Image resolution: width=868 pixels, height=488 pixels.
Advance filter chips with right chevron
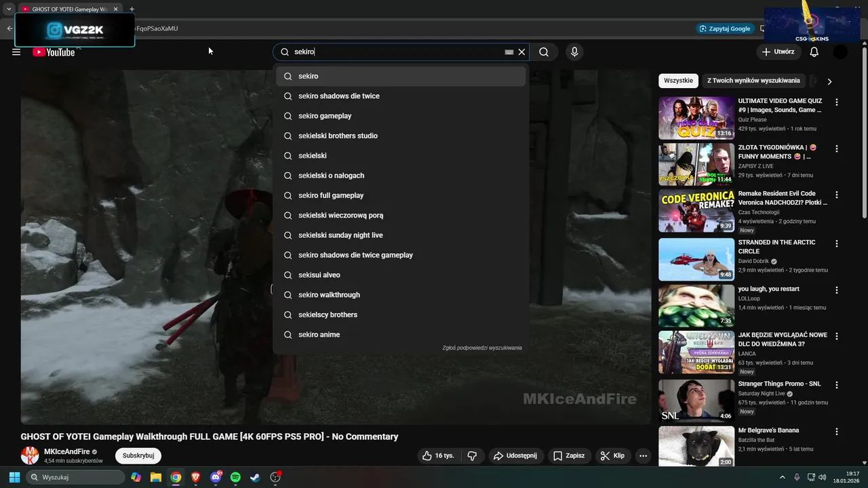point(829,81)
